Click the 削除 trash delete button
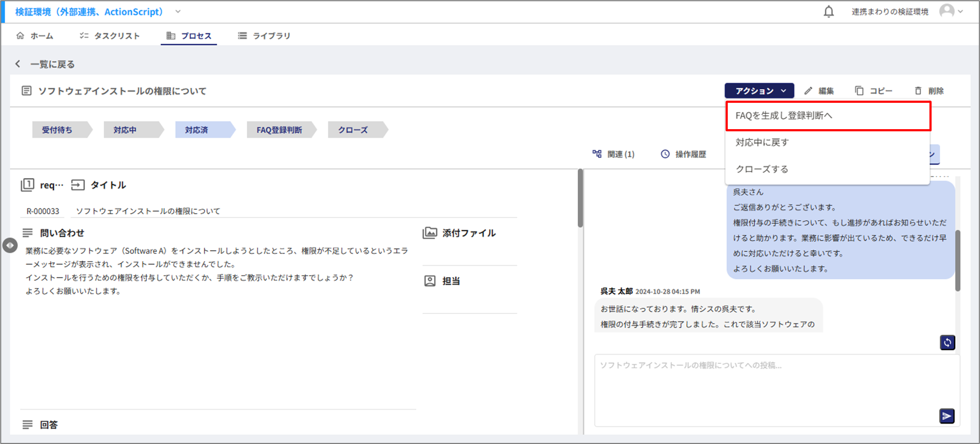The height and width of the screenshot is (444, 980). click(x=929, y=91)
